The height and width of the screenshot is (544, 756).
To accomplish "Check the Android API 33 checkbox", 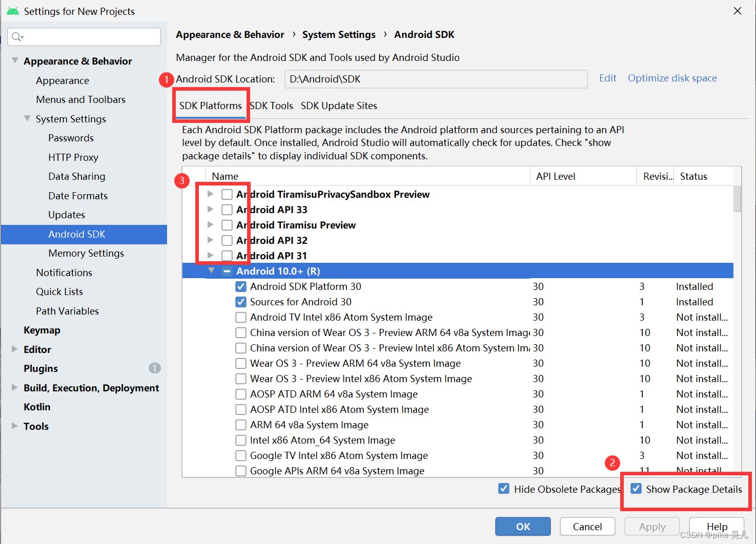I will coord(227,210).
